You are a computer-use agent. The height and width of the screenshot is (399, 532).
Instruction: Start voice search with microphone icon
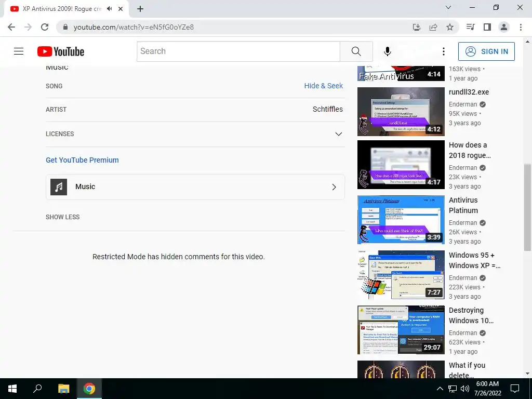(x=388, y=51)
